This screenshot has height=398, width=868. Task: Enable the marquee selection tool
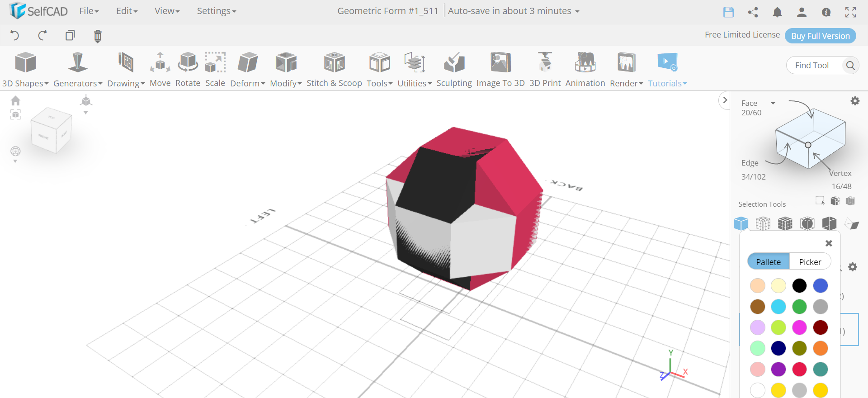coord(820,201)
